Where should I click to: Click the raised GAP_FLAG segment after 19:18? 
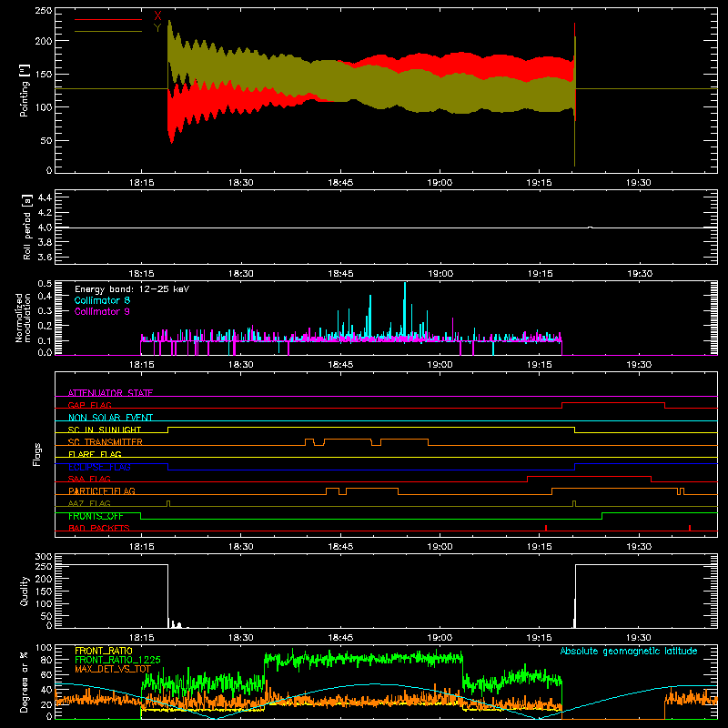pos(613,403)
